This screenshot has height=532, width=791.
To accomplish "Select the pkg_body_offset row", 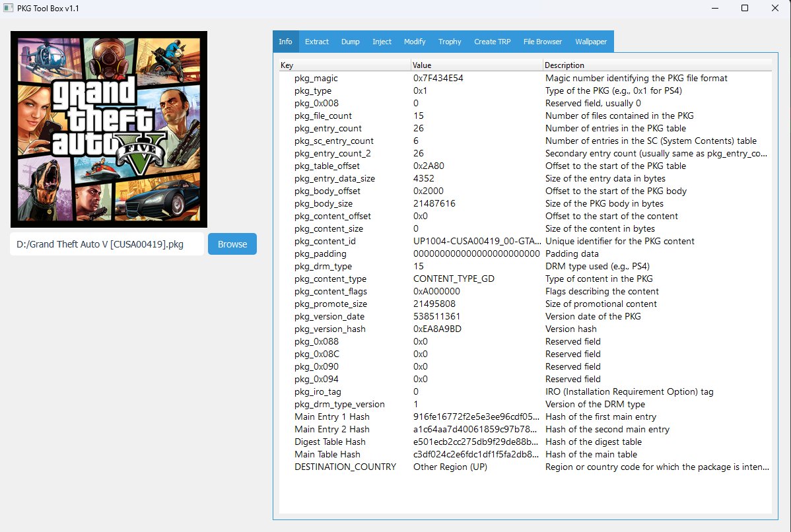I will tap(525, 191).
